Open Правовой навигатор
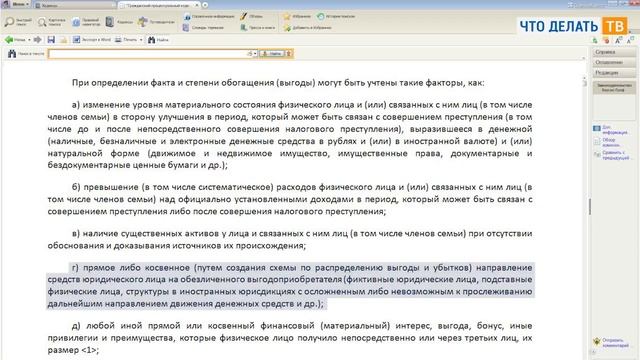 click(86, 22)
